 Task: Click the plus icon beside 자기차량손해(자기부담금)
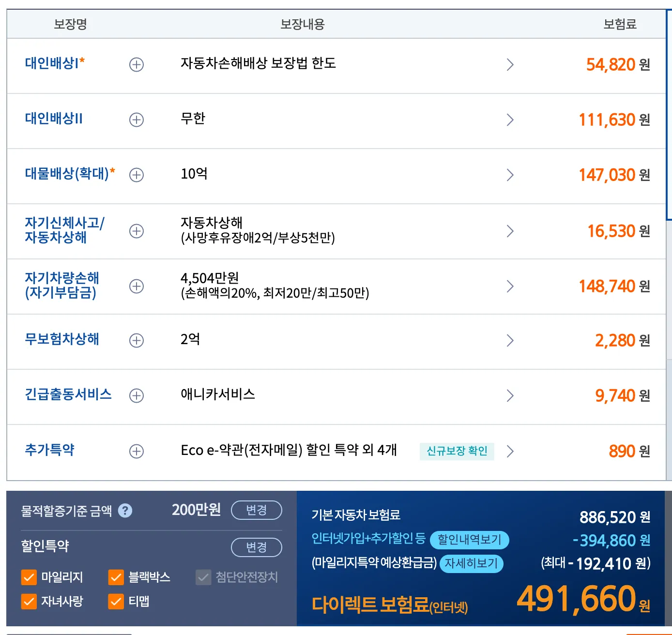pos(136,286)
